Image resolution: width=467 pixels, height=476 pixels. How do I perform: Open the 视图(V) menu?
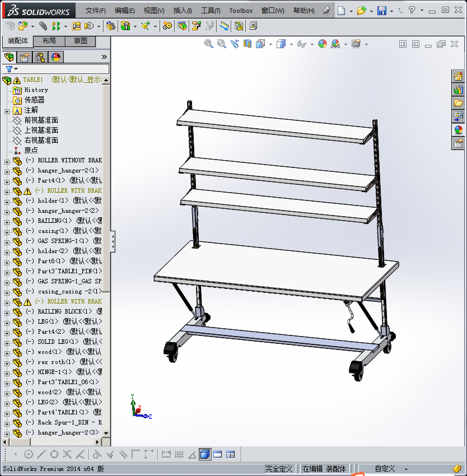pyautogui.click(x=154, y=11)
